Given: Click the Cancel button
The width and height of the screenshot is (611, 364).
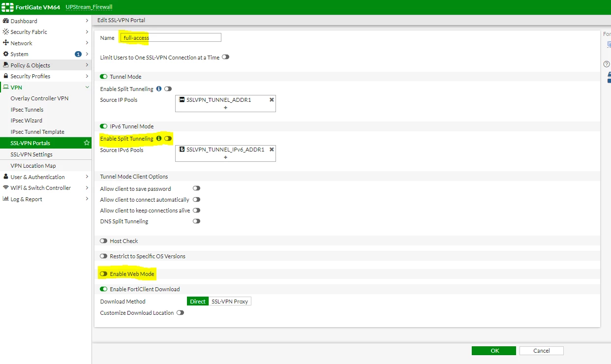Looking at the screenshot, I should (542, 351).
